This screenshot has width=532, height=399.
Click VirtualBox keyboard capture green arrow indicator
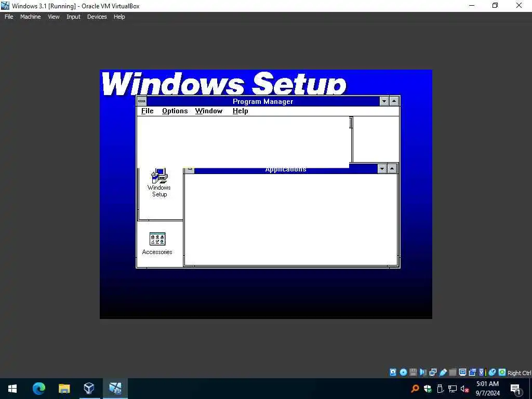point(502,372)
